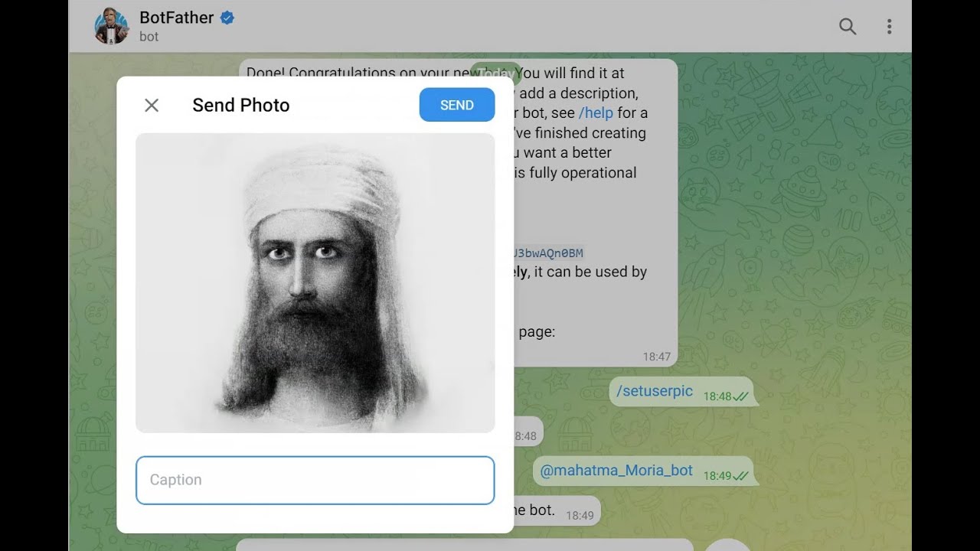Screen dimensions: 980x551
Task: Open BotFather profile avatar
Action: pyautogui.click(x=111, y=27)
